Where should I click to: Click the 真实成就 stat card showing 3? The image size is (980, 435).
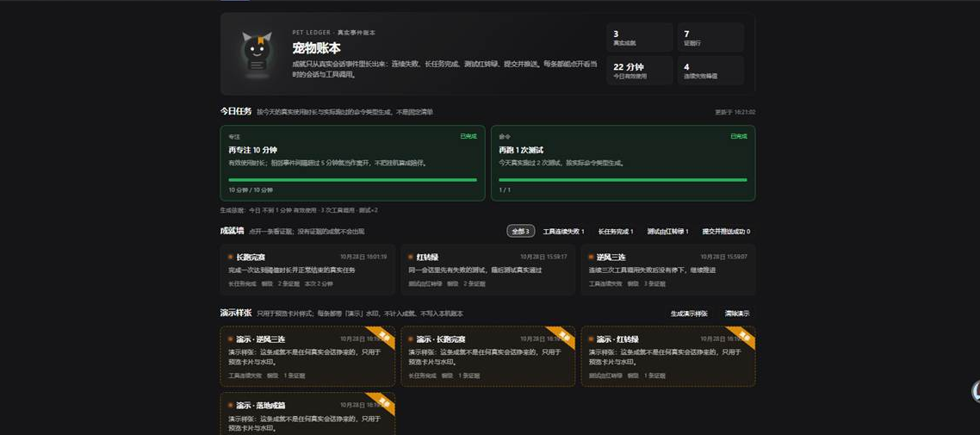639,38
